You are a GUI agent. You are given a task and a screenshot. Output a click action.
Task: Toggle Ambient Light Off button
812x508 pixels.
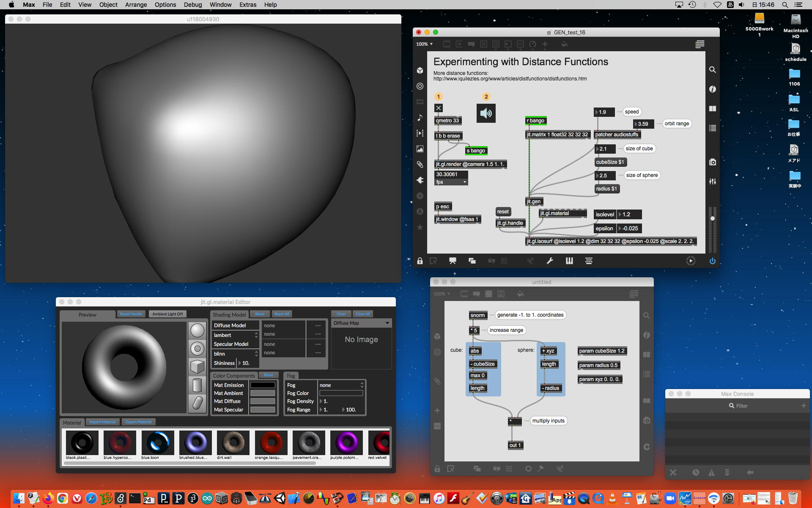(167, 314)
